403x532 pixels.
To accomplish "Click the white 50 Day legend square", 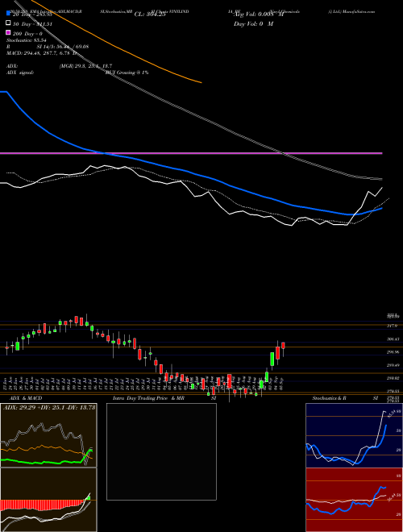I will coord(9,23).
